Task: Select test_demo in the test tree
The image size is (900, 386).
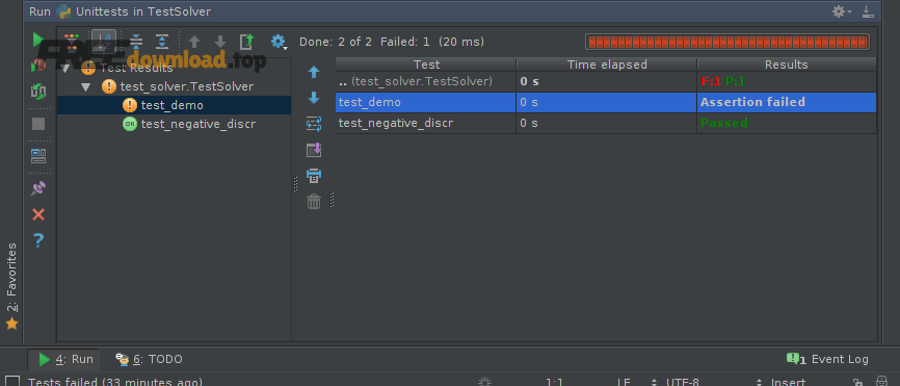Action: (172, 105)
